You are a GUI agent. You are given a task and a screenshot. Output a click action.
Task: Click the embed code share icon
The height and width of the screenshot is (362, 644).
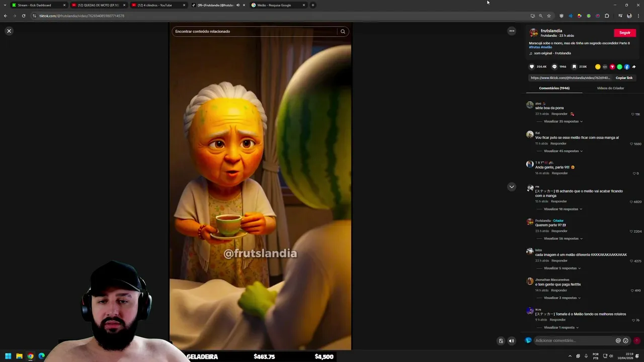[605, 66]
